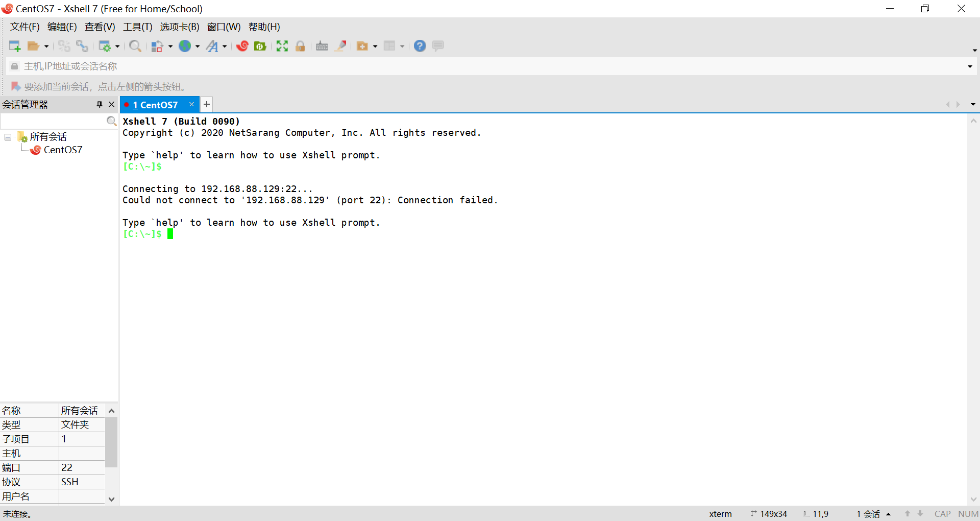
Task: Click the 协议 value SSH cell
Action: [82, 482]
